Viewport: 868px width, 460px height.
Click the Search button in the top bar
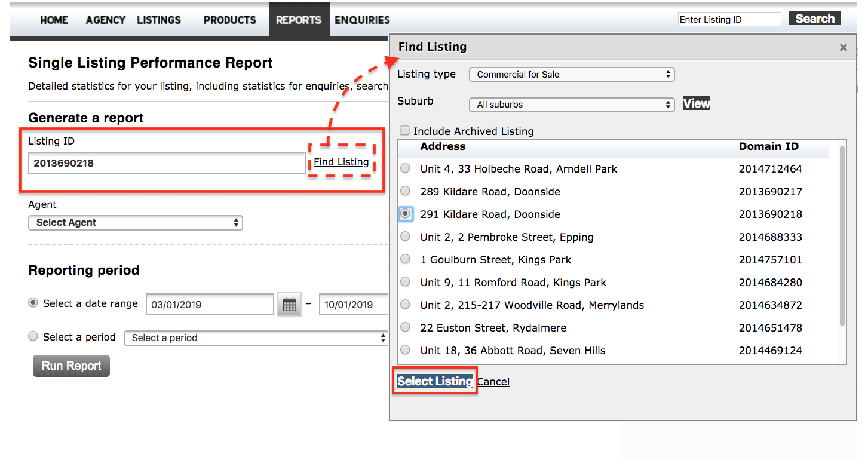814,18
